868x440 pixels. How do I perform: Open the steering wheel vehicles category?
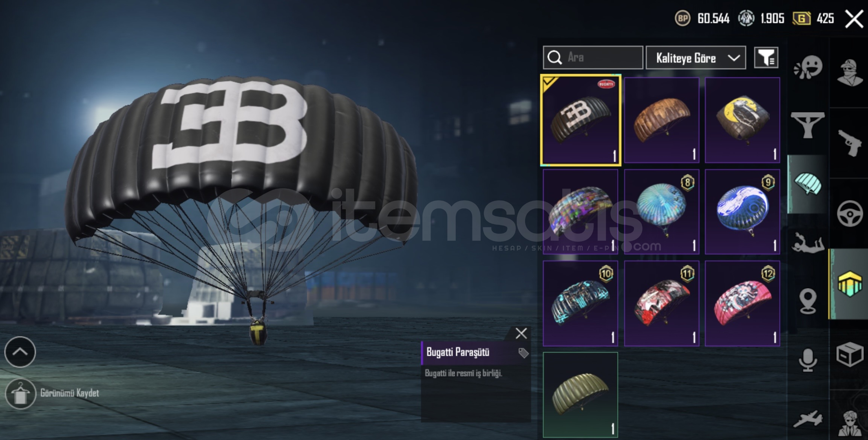(850, 213)
